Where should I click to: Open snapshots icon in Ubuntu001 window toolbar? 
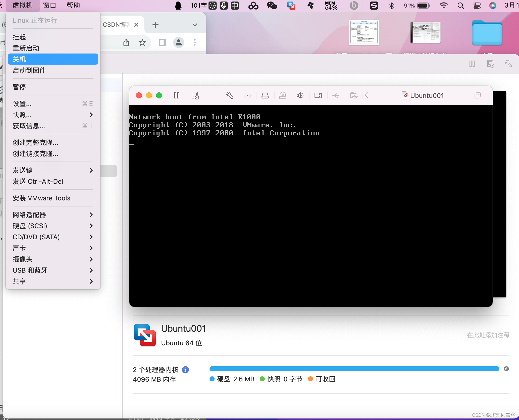tap(195, 95)
